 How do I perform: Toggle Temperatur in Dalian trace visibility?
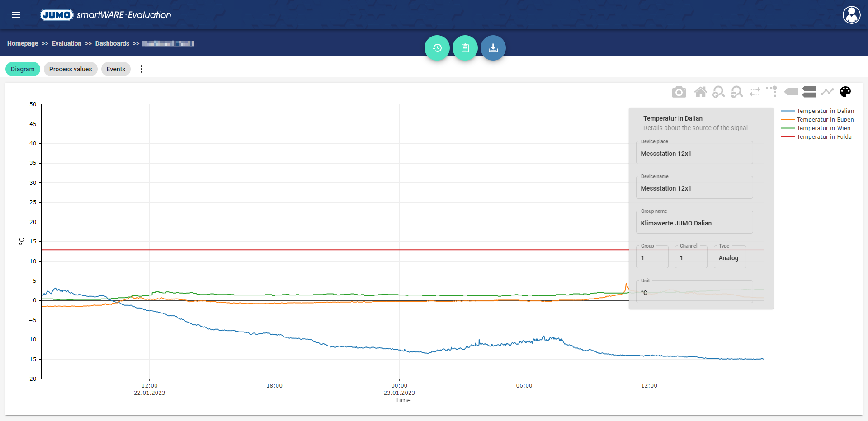(825, 111)
